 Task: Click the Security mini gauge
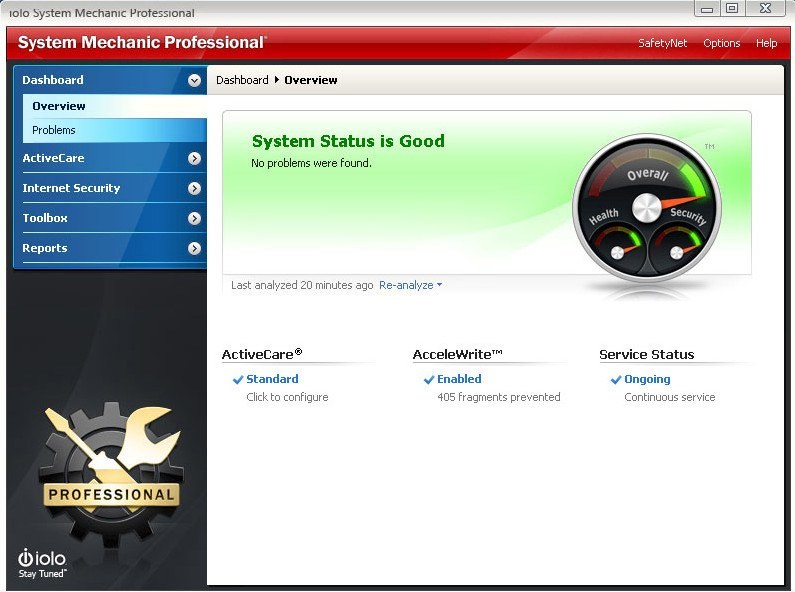coord(677,248)
